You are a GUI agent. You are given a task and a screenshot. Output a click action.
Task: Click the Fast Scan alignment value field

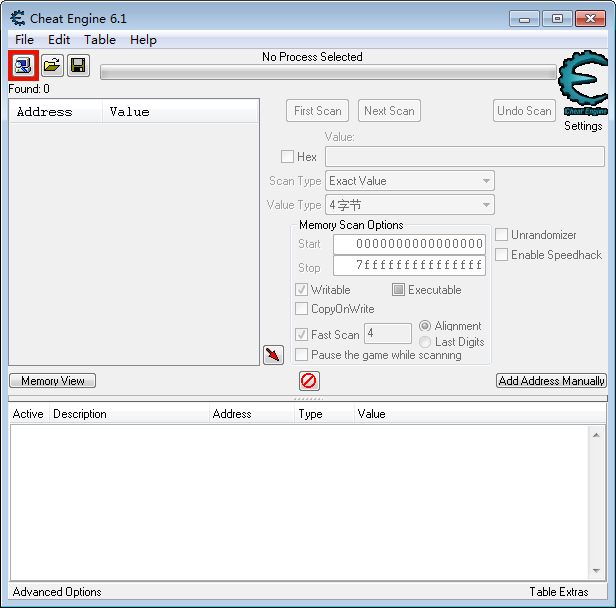(388, 333)
